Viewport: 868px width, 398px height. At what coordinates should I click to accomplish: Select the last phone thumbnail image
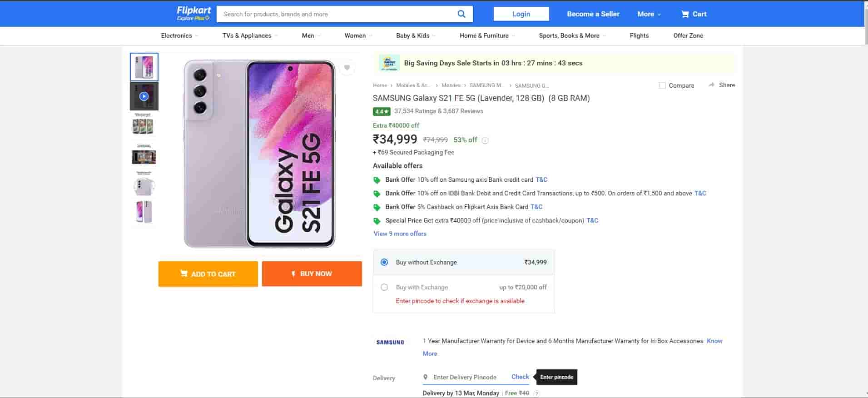tap(144, 212)
